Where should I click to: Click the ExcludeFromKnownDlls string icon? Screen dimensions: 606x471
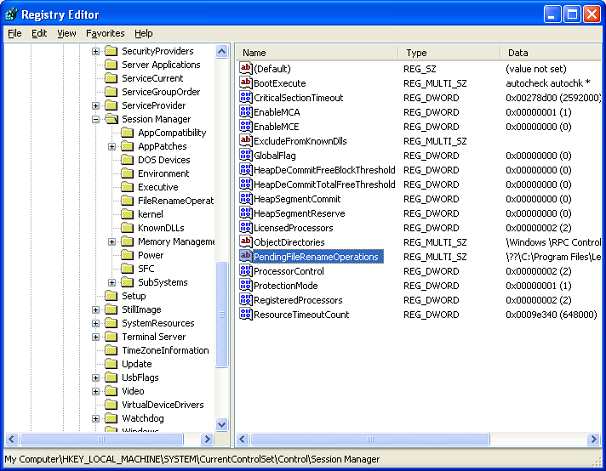coord(245,141)
